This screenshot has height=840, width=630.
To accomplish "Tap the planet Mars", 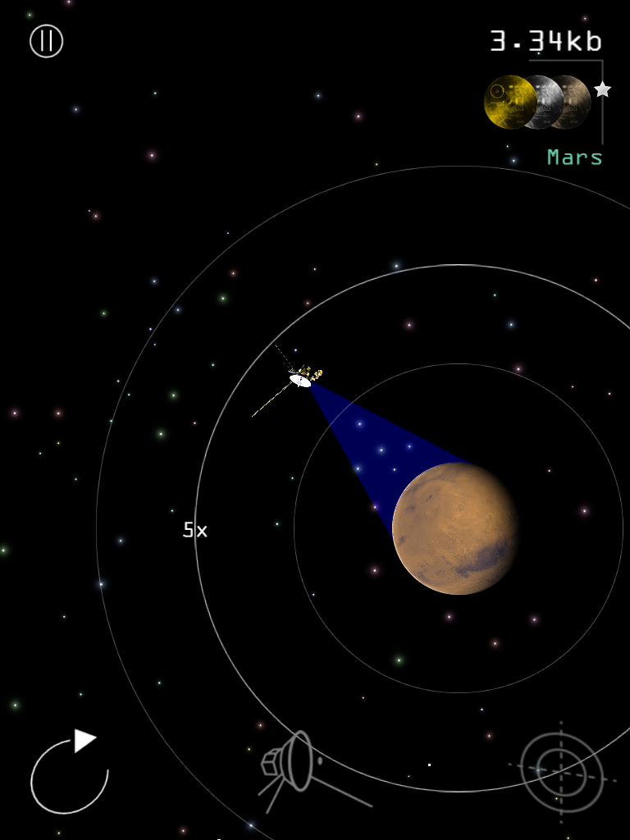I will tap(454, 528).
